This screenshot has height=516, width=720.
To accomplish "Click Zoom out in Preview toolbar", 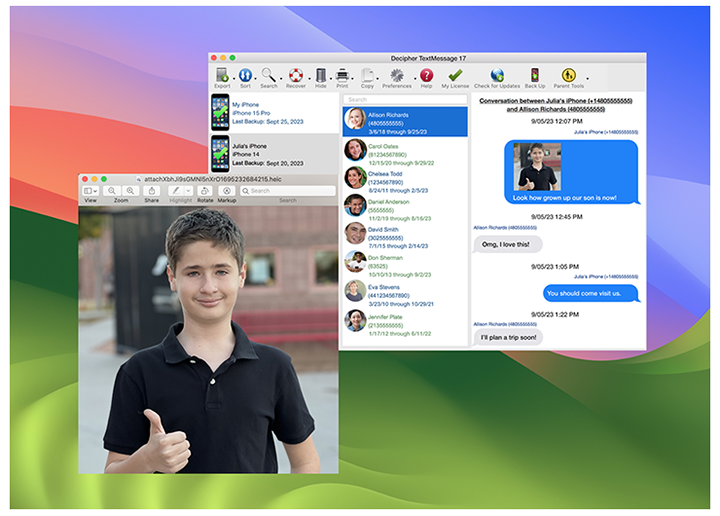I will 112,191.
